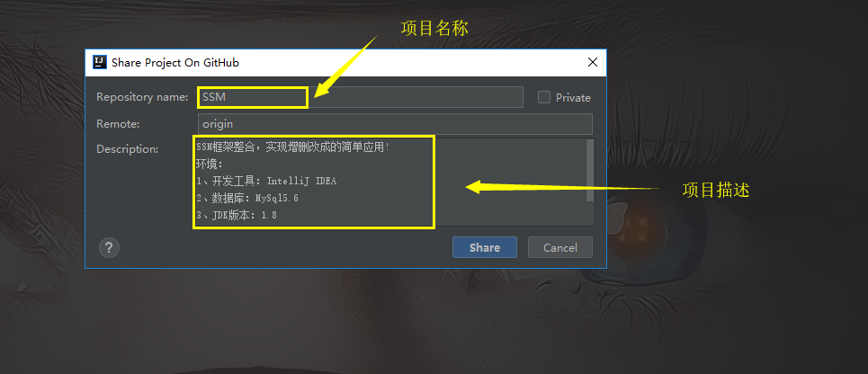Click the yellow "项目描述" annotation text
The width and height of the screenshot is (868, 374).
coord(716,191)
